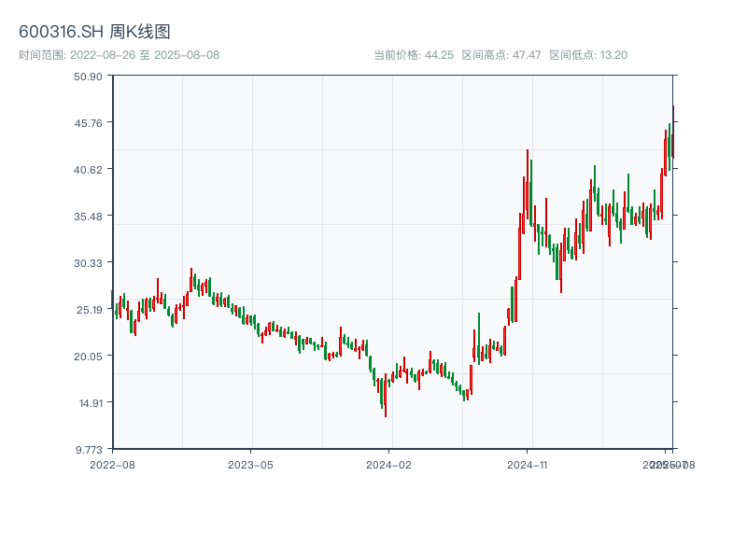Click the y-axis label 20.05

click(88, 357)
